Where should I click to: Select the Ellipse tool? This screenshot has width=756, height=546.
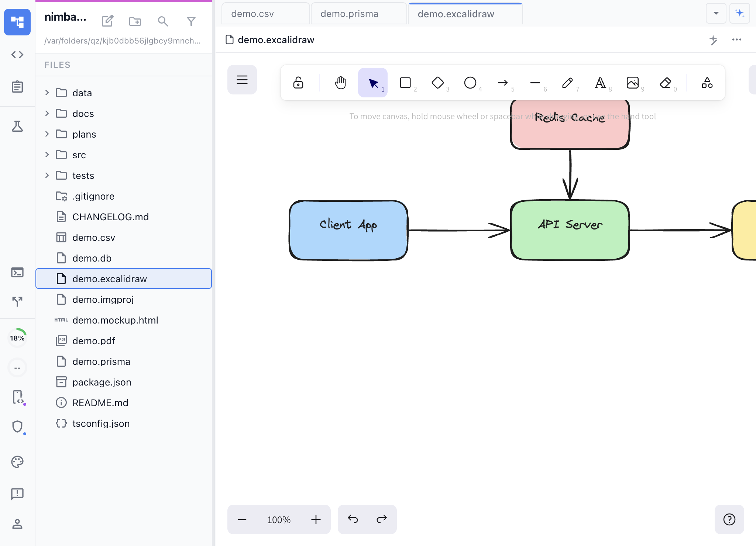470,83
